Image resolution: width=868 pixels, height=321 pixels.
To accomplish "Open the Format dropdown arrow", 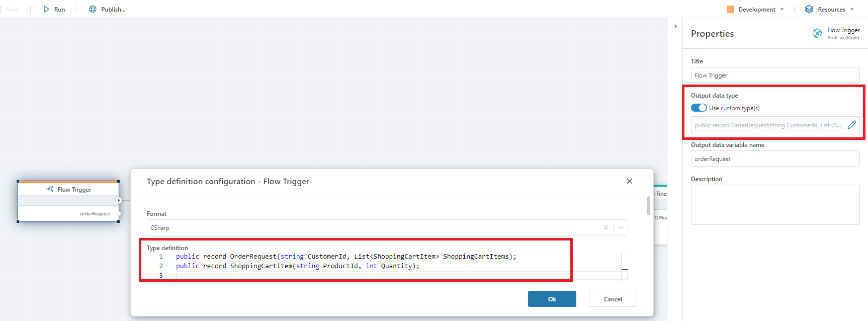I will pos(621,227).
